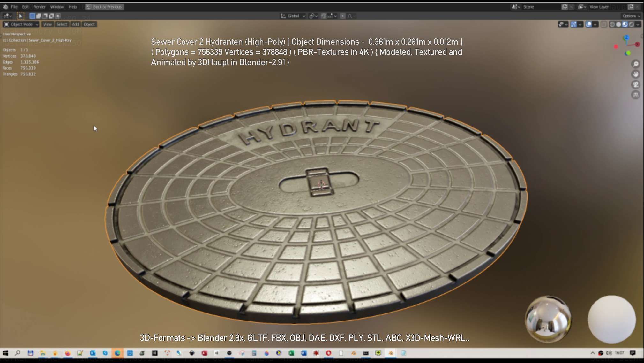Open the snapping options dropdown

[332, 16]
